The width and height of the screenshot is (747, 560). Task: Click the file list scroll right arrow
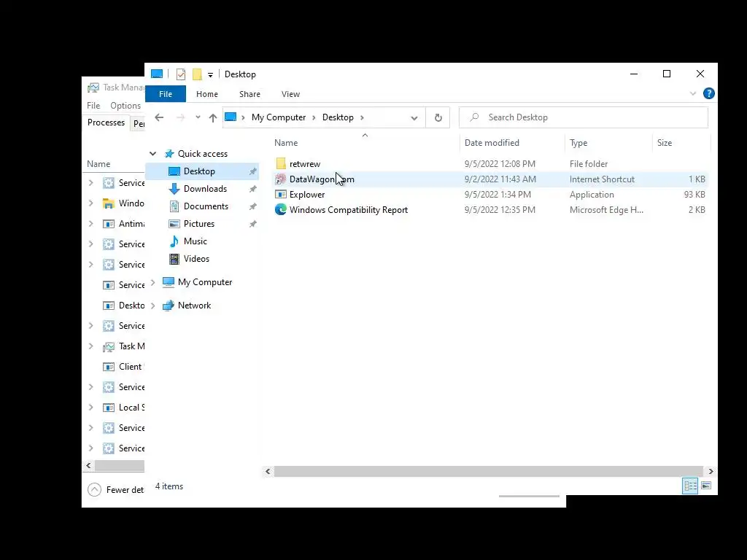click(x=711, y=471)
